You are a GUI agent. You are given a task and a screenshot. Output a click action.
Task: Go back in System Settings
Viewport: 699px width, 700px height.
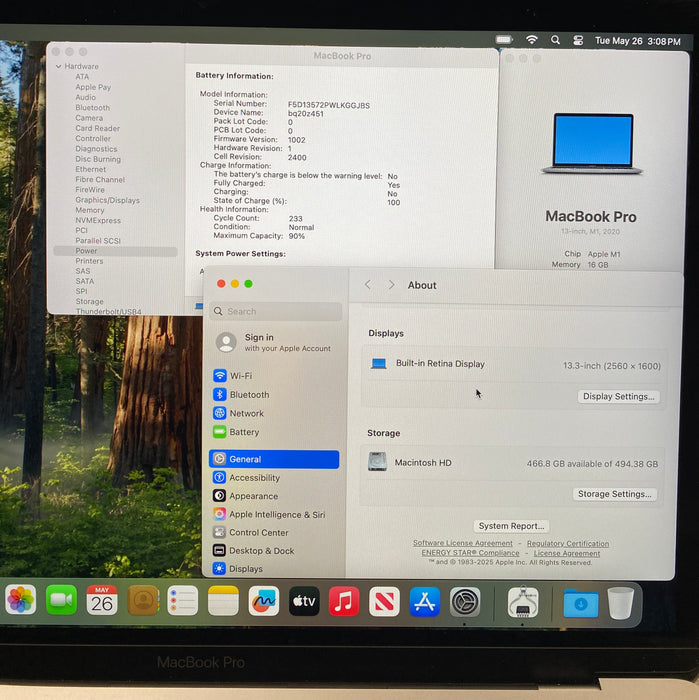pos(368,285)
